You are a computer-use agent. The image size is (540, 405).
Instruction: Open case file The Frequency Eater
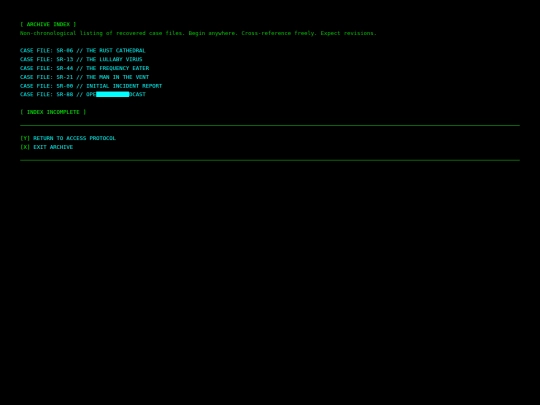pyautogui.click(x=84, y=68)
